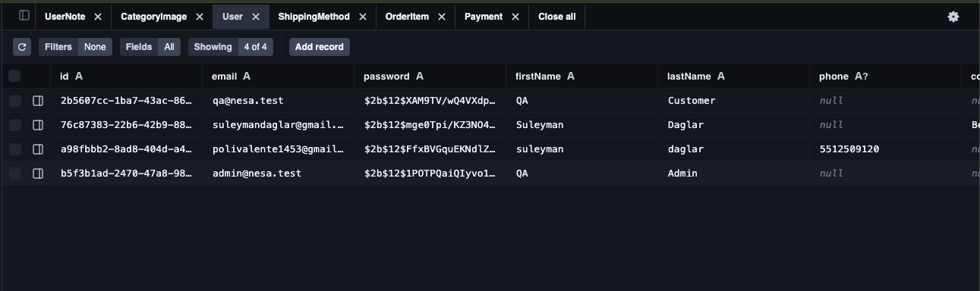980x291 pixels.
Task: Select the qa@nesa.test email cell
Action: (x=278, y=101)
